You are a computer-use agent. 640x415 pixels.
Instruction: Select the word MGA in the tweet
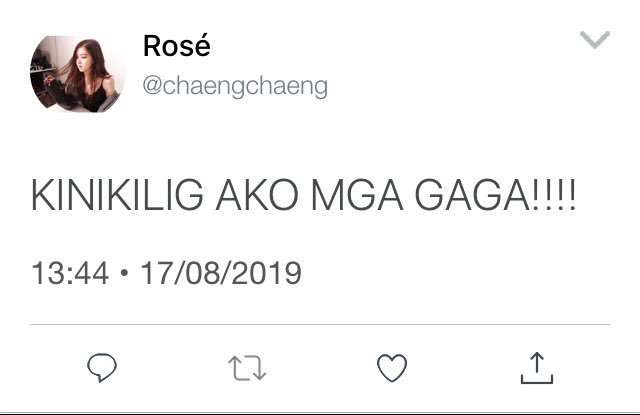(x=357, y=195)
